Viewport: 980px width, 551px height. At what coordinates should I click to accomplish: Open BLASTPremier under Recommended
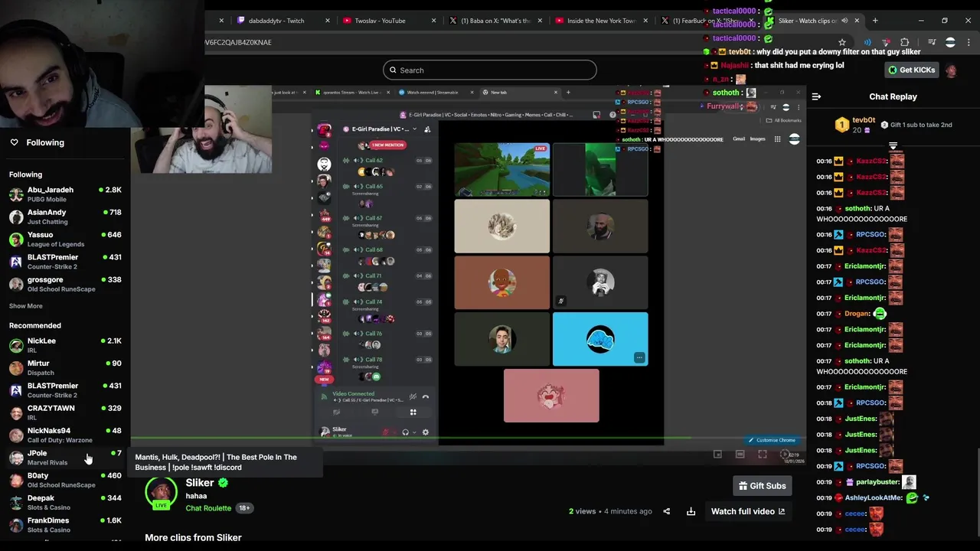[65, 390]
